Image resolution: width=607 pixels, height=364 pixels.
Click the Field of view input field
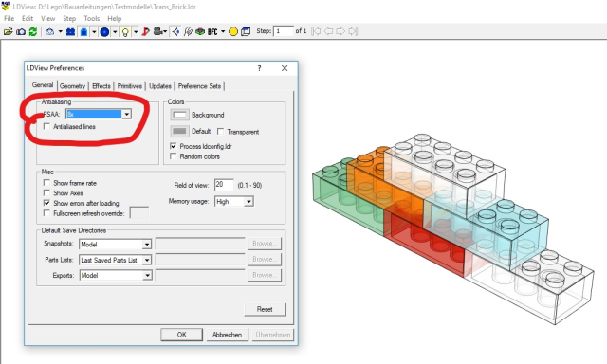[x=224, y=185]
